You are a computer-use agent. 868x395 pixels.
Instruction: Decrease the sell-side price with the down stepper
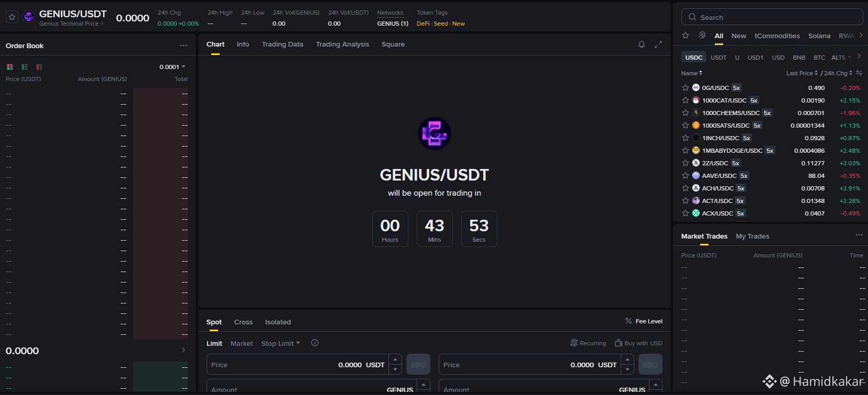[x=628, y=369]
